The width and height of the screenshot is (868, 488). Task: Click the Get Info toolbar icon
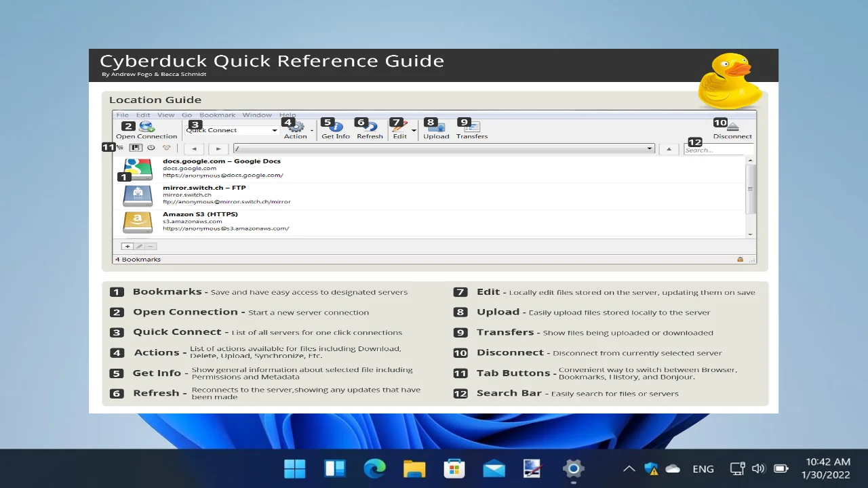336,126
